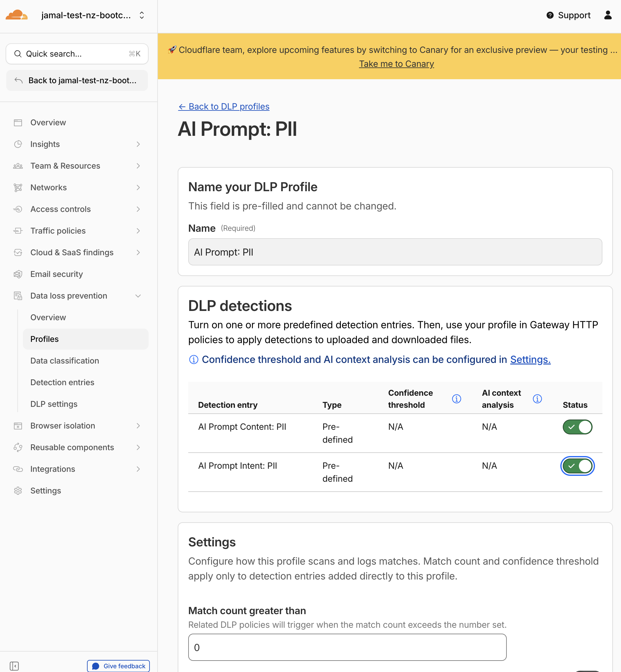621x672 pixels.
Task: Open the Settings menu item label
Action: [46, 491]
